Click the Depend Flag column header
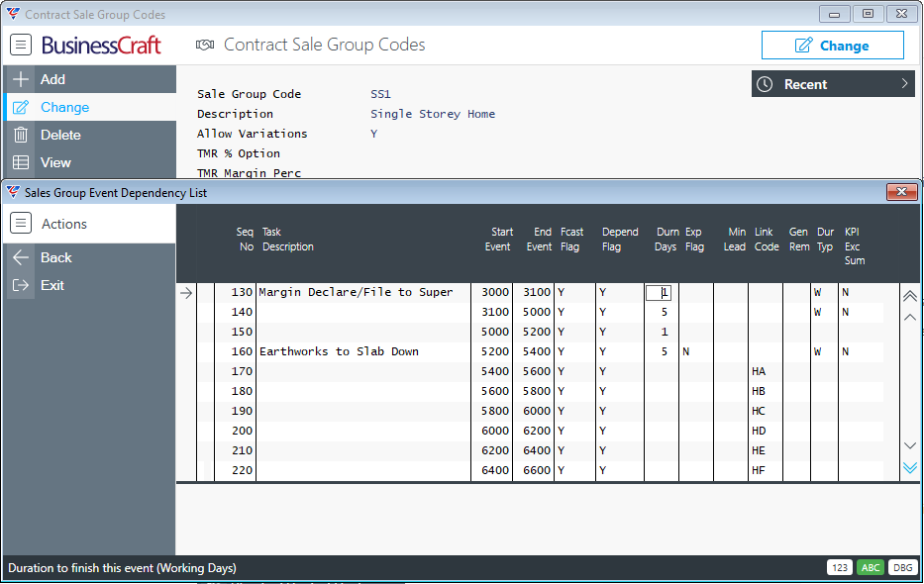924x584 pixels. [x=620, y=239]
